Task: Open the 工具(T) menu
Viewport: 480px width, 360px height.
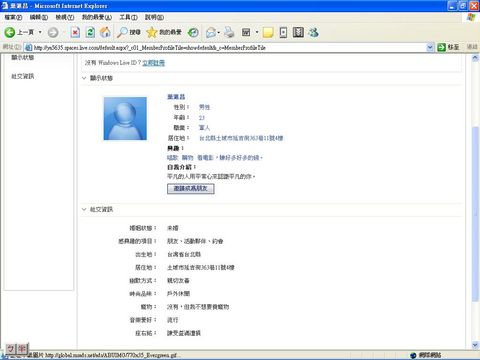Action: pos(128,17)
